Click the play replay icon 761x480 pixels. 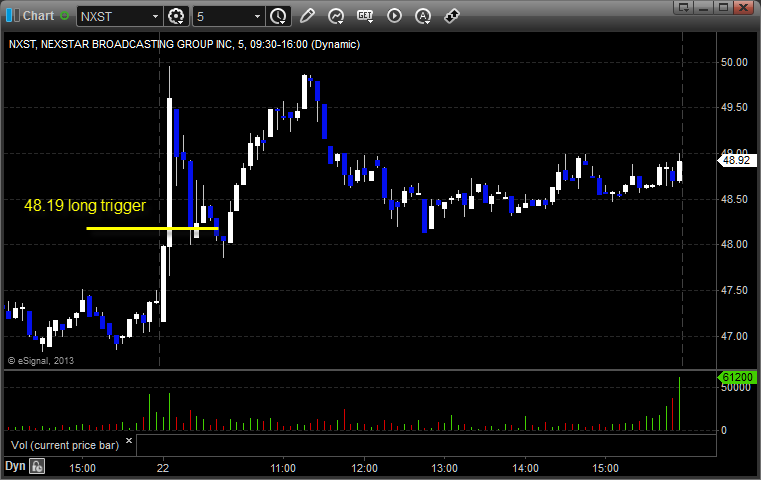pos(394,16)
